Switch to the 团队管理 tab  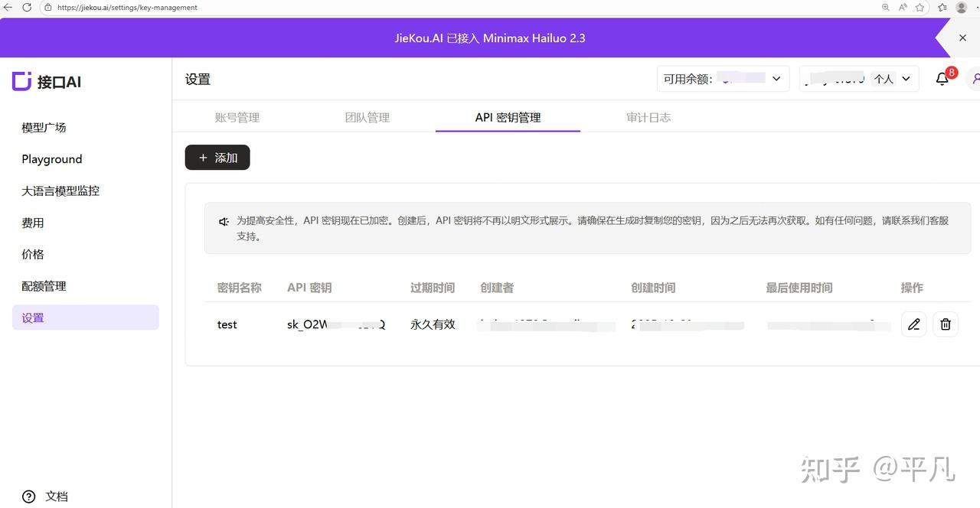pos(367,117)
